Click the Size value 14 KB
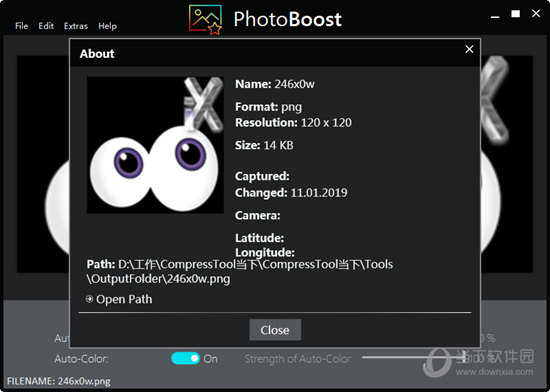 coord(278,145)
